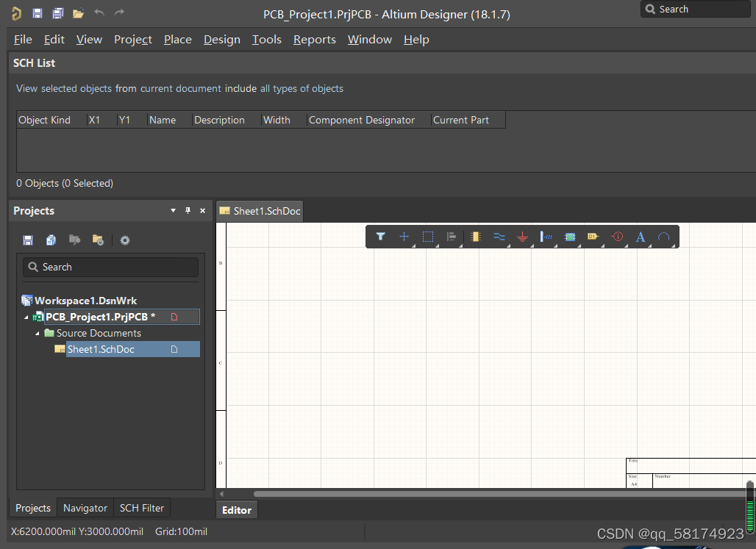The height and width of the screenshot is (549, 756).
Task: Click the Place Port icon
Action: pos(593,237)
